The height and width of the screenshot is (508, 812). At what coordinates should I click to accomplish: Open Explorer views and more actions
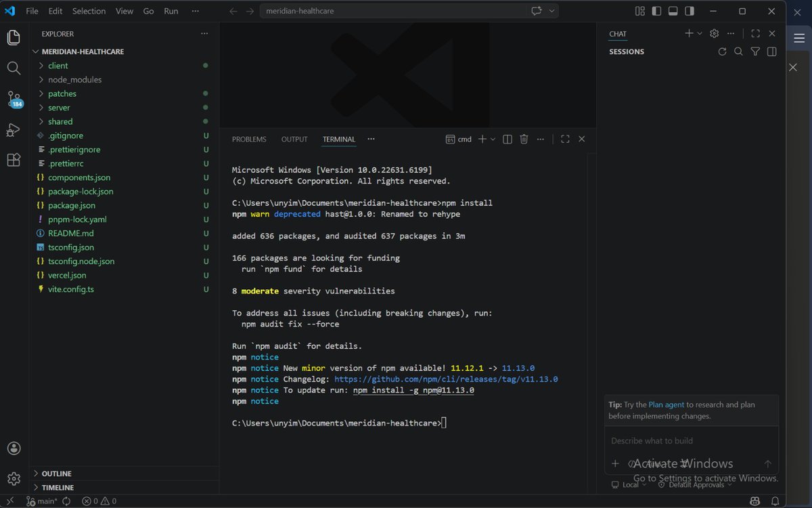(204, 34)
